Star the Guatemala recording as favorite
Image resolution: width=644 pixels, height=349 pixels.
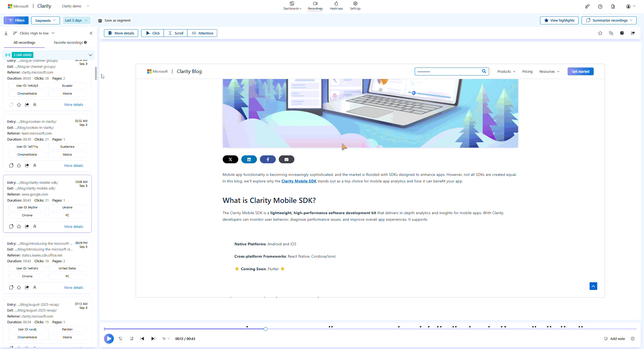coord(19,165)
